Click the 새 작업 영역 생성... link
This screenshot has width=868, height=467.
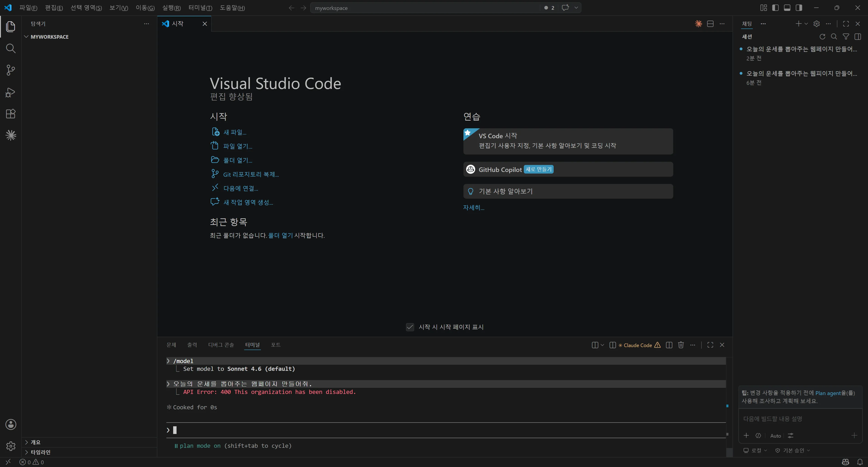click(x=248, y=202)
